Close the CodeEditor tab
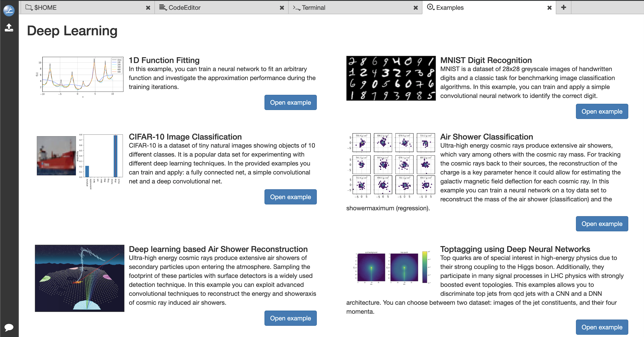This screenshot has height=337, width=644. click(282, 7)
